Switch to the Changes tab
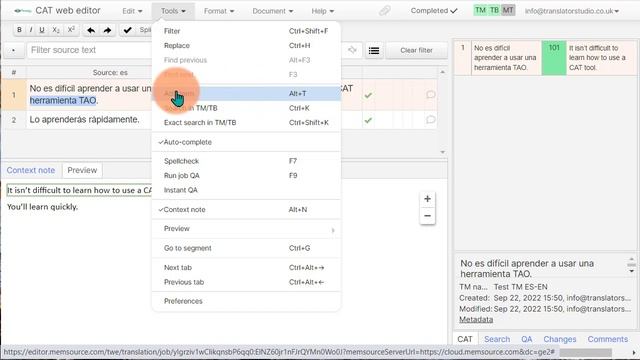This screenshot has height=360, width=640. [560, 339]
